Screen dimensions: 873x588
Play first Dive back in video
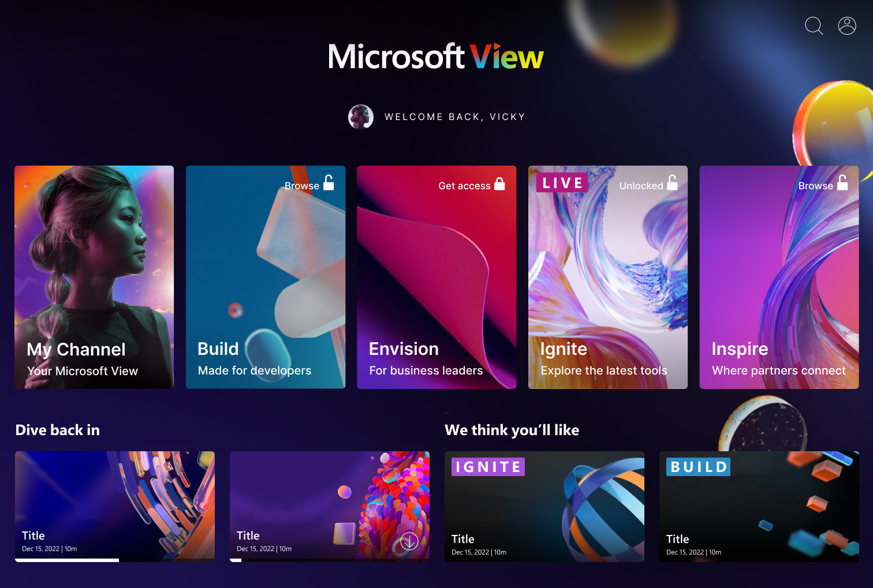pos(115,506)
